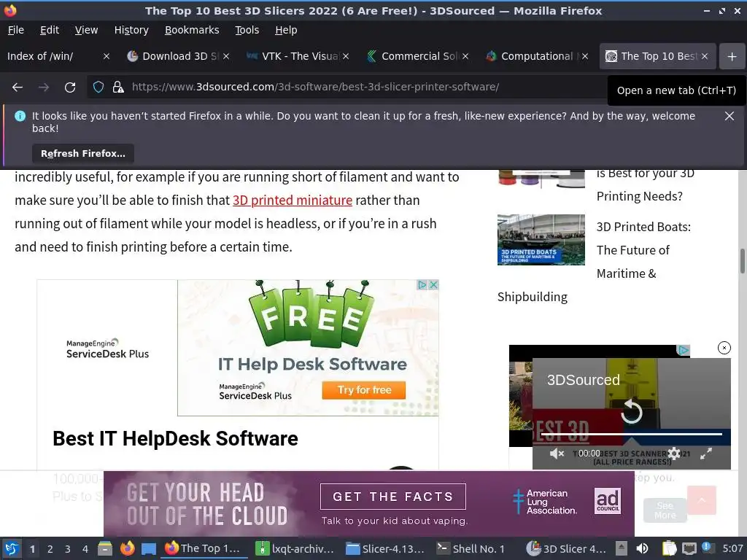
Task: Unmute the floating video player
Action: pyautogui.click(x=557, y=454)
